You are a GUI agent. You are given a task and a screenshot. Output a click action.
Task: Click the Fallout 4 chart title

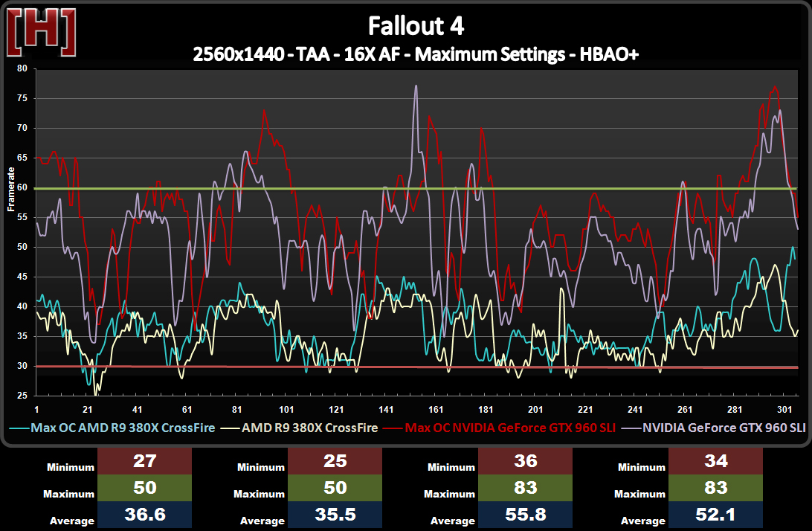tap(416, 26)
